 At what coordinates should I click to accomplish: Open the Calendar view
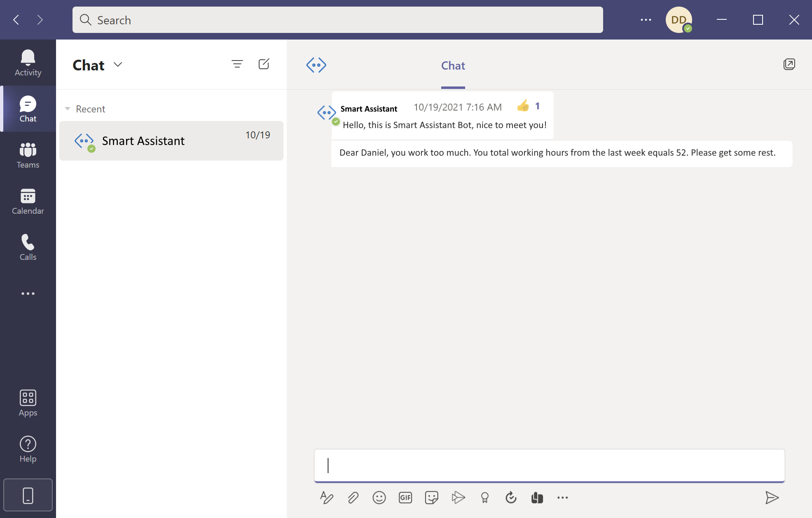pyautogui.click(x=28, y=201)
